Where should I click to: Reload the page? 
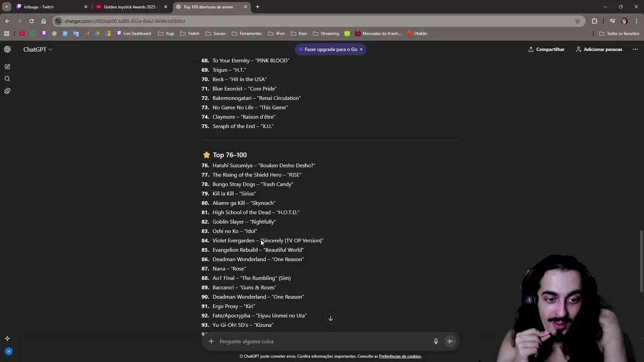click(31, 21)
